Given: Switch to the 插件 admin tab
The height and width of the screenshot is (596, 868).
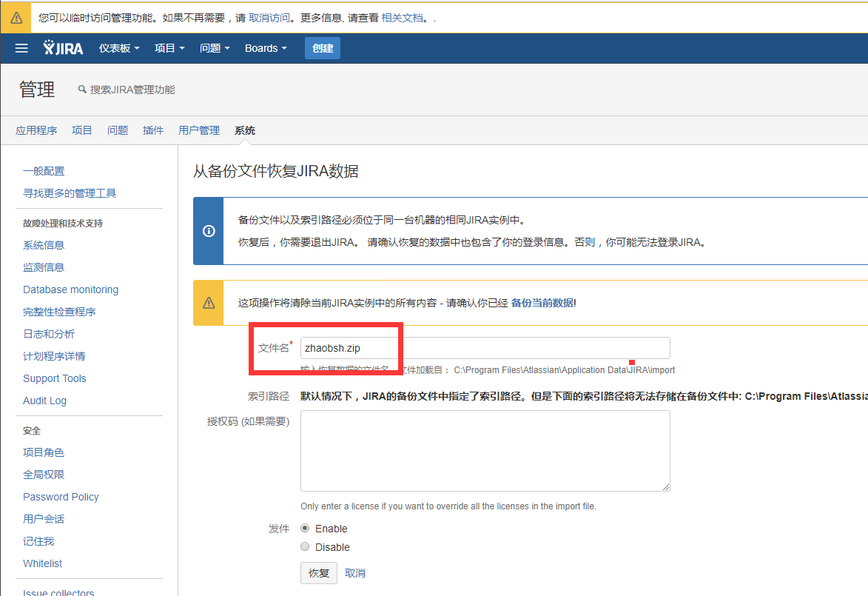Looking at the screenshot, I should 152,130.
